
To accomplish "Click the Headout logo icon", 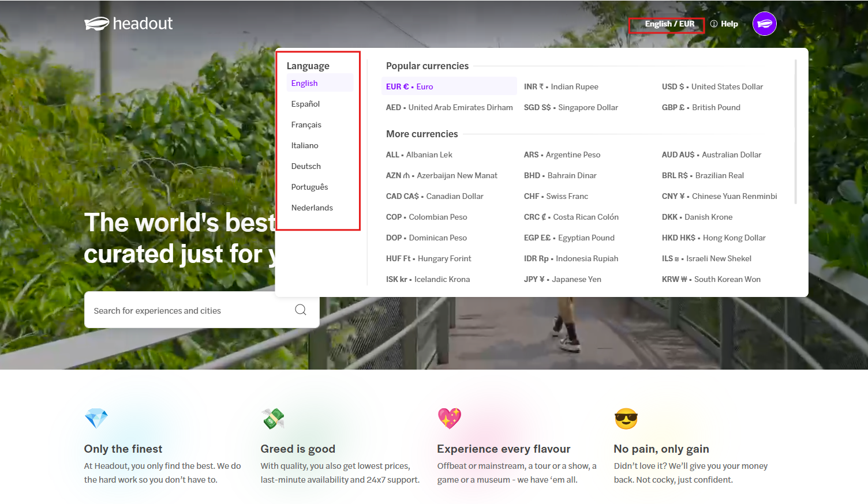I will pos(96,24).
